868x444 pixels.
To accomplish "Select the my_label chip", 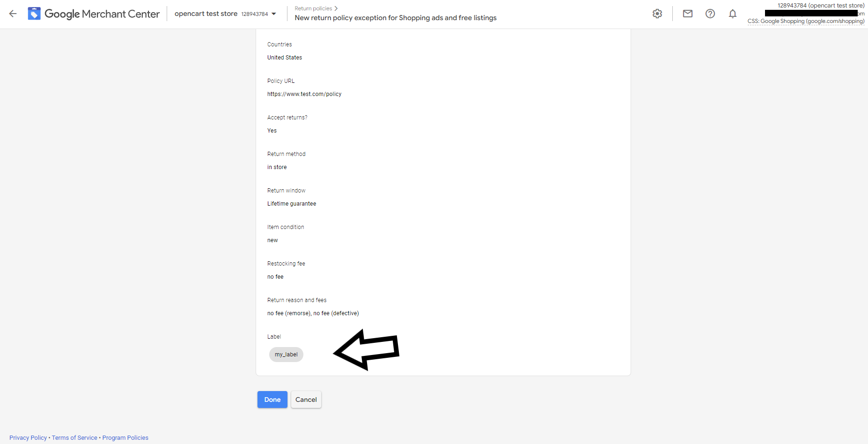I will point(286,355).
